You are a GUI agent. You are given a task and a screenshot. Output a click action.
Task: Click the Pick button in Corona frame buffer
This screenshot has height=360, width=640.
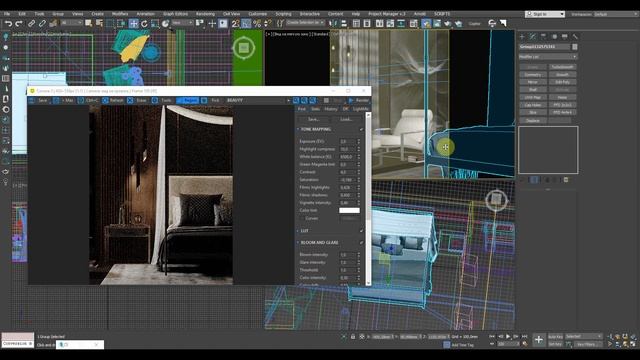(x=211, y=100)
